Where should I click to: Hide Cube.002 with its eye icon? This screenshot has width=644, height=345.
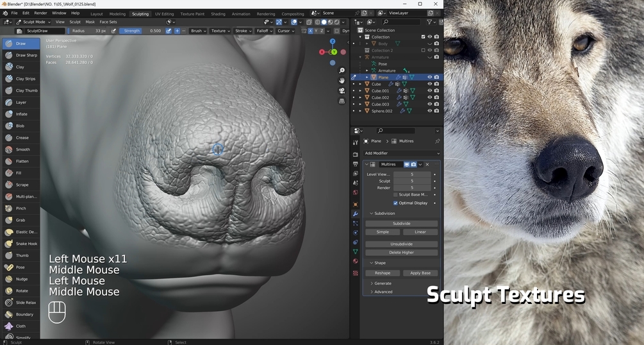click(429, 97)
